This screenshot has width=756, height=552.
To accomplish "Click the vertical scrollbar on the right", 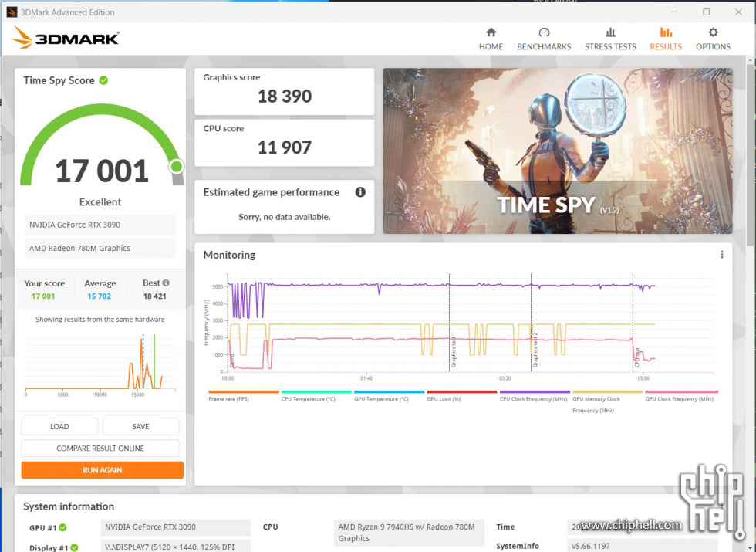I will 751,154.
